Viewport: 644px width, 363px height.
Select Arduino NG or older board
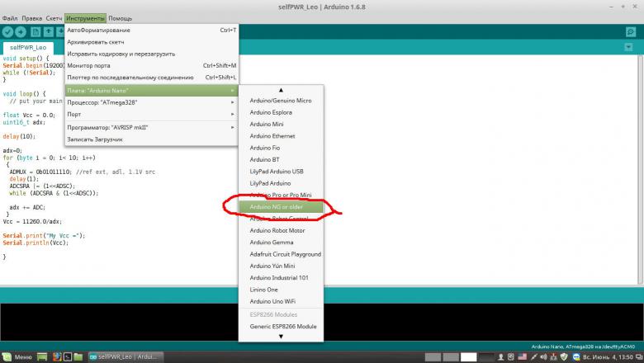[x=281, y=207]
